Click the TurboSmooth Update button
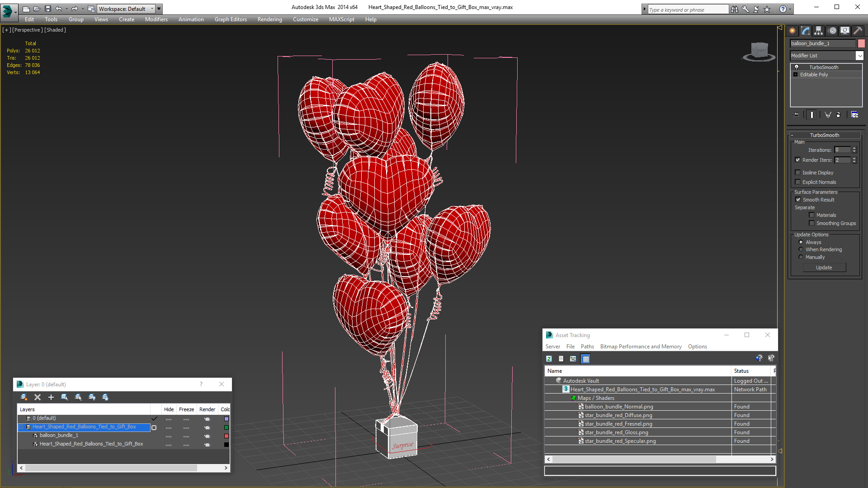The height and width of the screenshot is (488, 868). point(824,267)
